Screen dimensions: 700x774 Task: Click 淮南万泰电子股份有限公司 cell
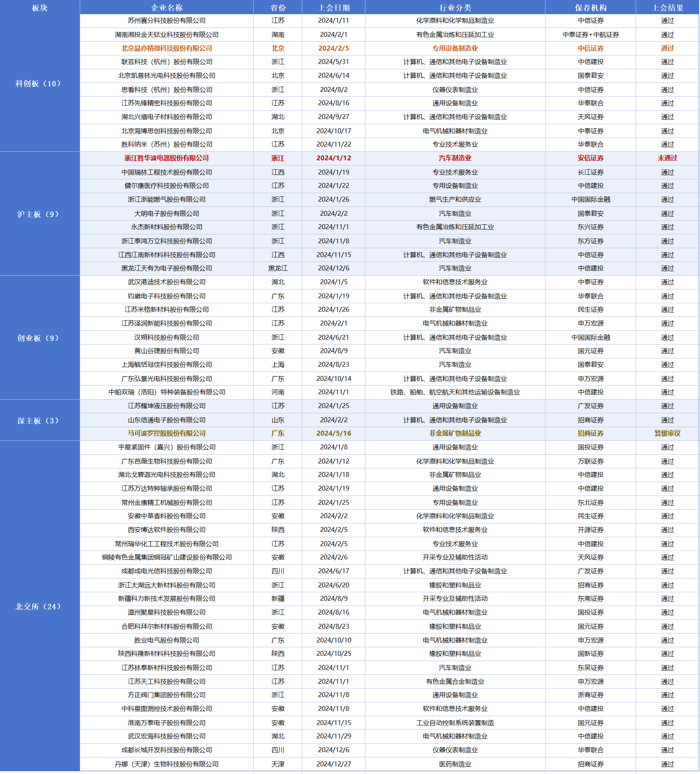(x=167, y=723)
